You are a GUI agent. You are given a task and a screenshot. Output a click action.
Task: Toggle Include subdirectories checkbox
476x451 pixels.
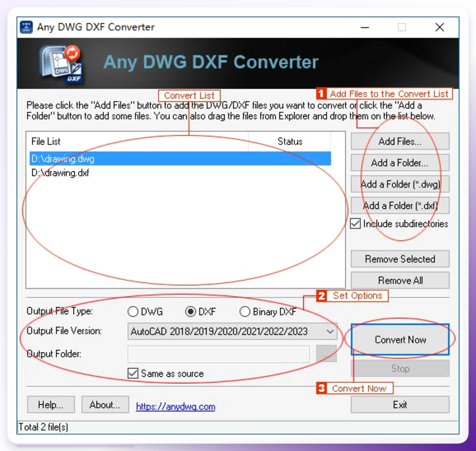356,224
